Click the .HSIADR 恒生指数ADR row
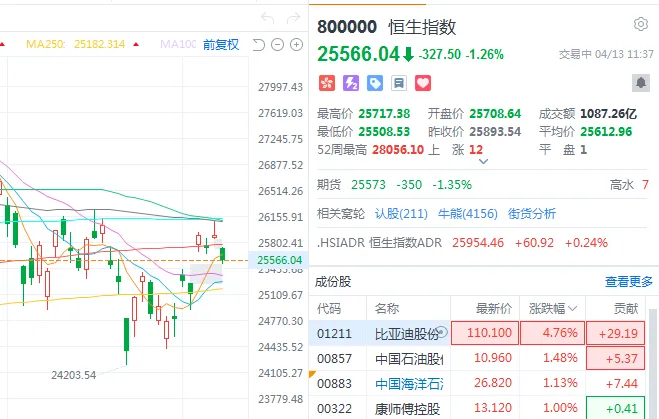Screen dimensions: 659x419 [x=462, y=243]
